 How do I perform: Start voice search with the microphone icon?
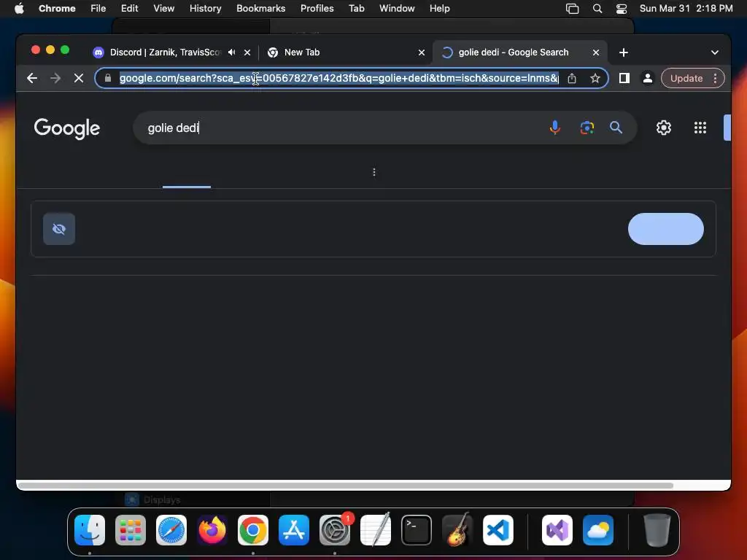pyautogui.click(x=554, y=128)
